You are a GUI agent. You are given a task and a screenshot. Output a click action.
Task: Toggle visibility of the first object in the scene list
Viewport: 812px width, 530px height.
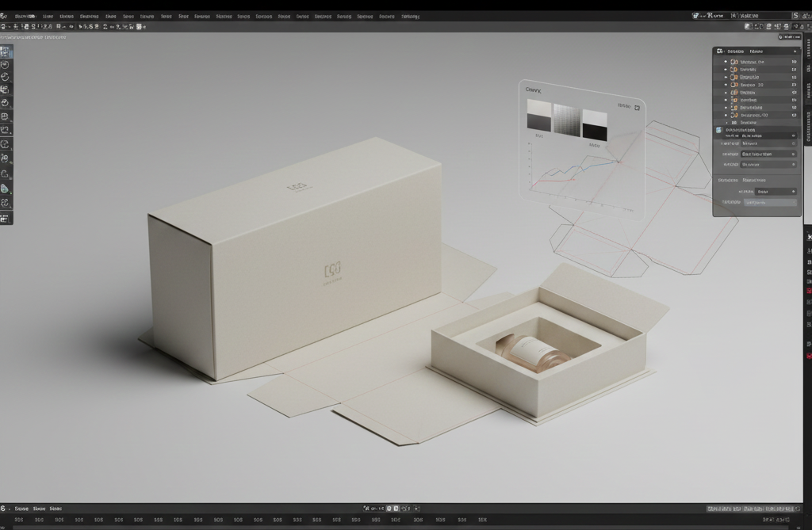(725, 63)
